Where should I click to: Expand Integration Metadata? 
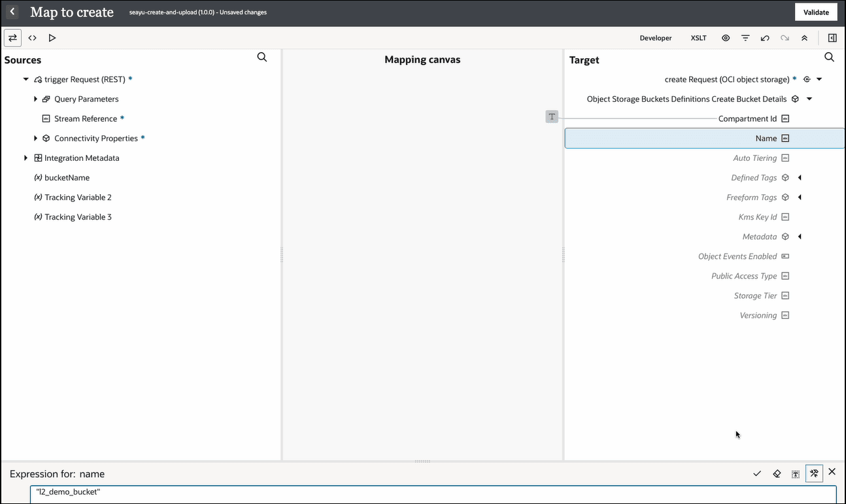(26, 158)
